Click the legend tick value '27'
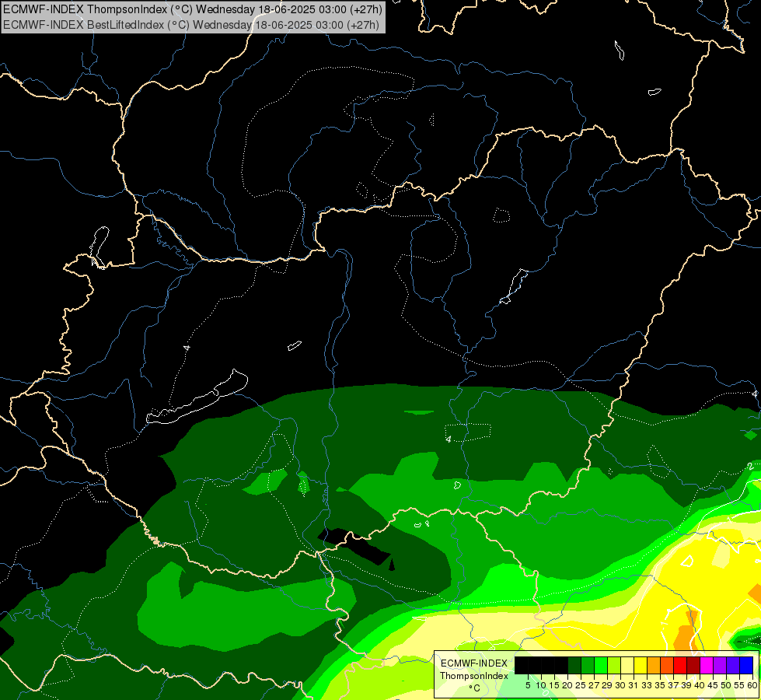The height and width of the screenshot is (700, 761). click(594, 685)
